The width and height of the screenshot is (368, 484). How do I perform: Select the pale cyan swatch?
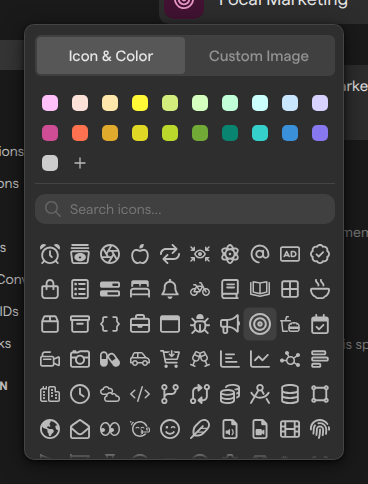[x=260, y=103]
